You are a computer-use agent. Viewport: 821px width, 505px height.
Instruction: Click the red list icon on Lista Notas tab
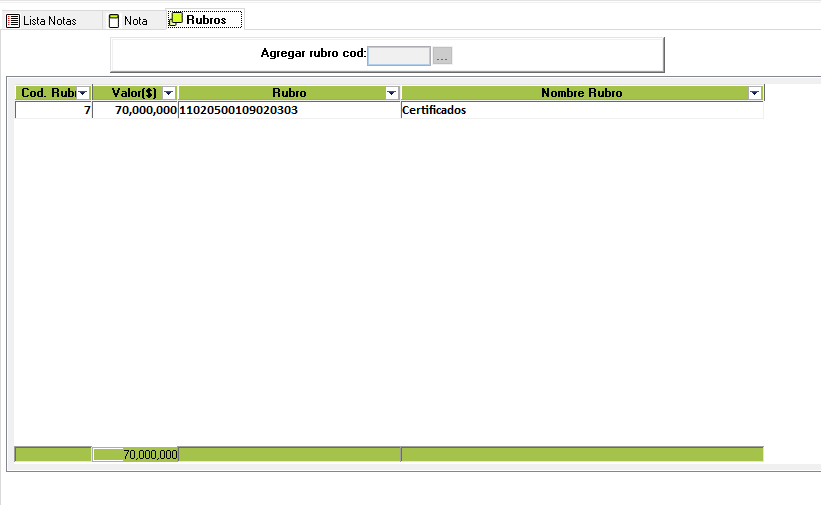point(13,20)
